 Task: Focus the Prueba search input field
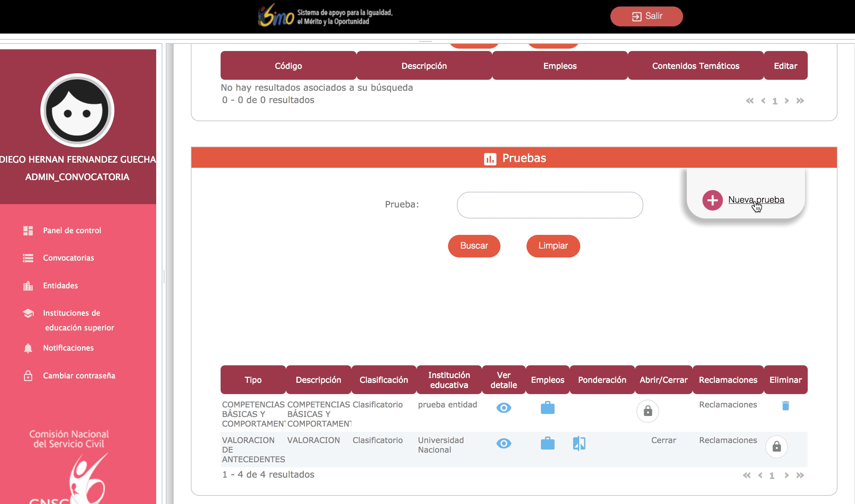pyautogui.click(x=550, y=205)
